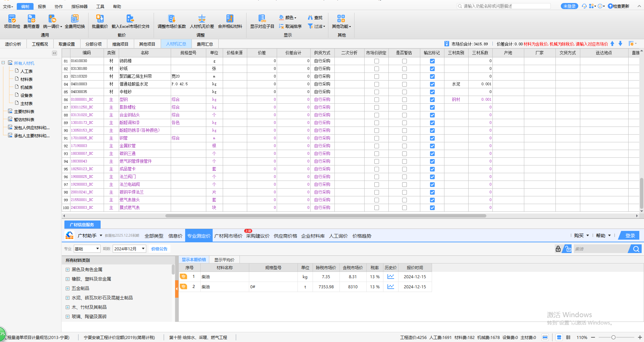Image resolution: width=644 pixels, height=342 pixels.
Task: Open 调整市场价系数 adjustment tool
Action: (x=172, y=21)
